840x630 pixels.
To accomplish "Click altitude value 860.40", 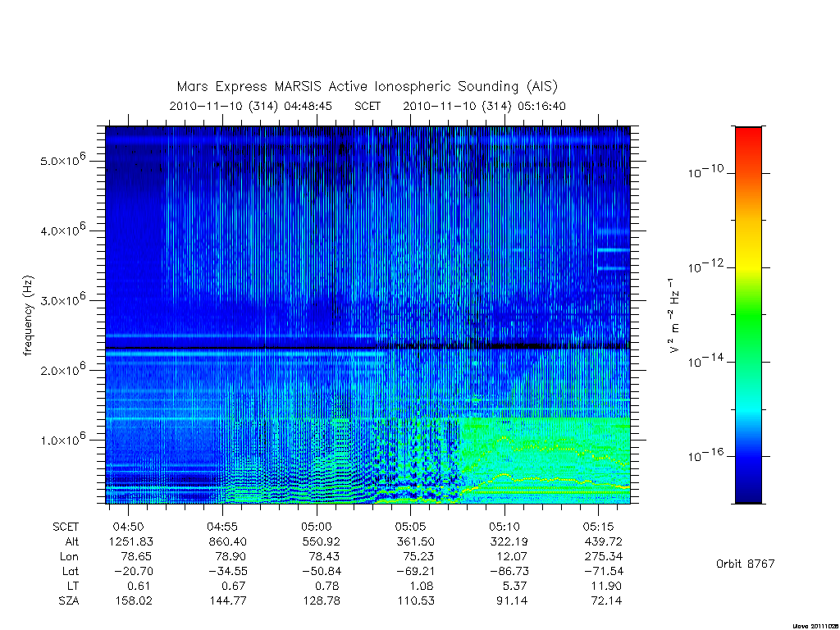I will point(227,541).
